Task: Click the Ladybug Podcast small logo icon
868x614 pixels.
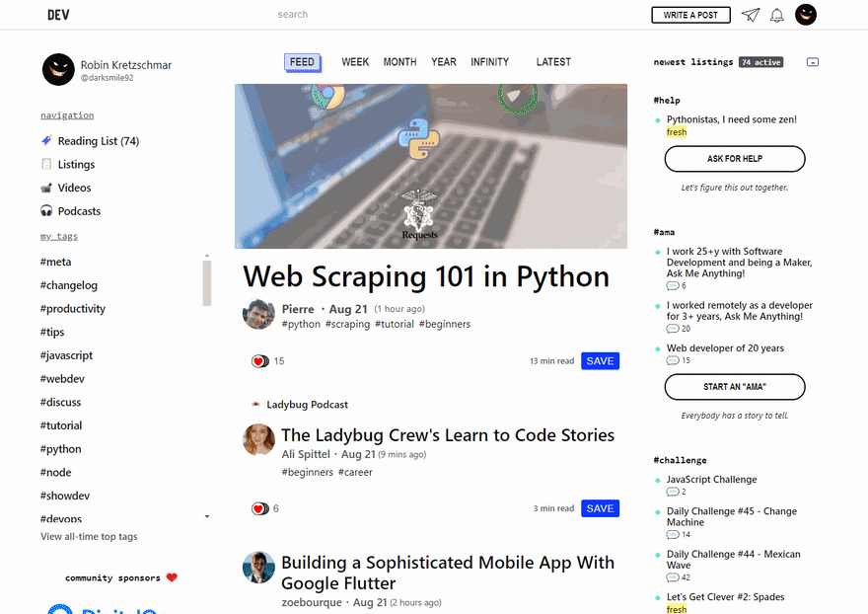Action: click(x=255, y=404)
